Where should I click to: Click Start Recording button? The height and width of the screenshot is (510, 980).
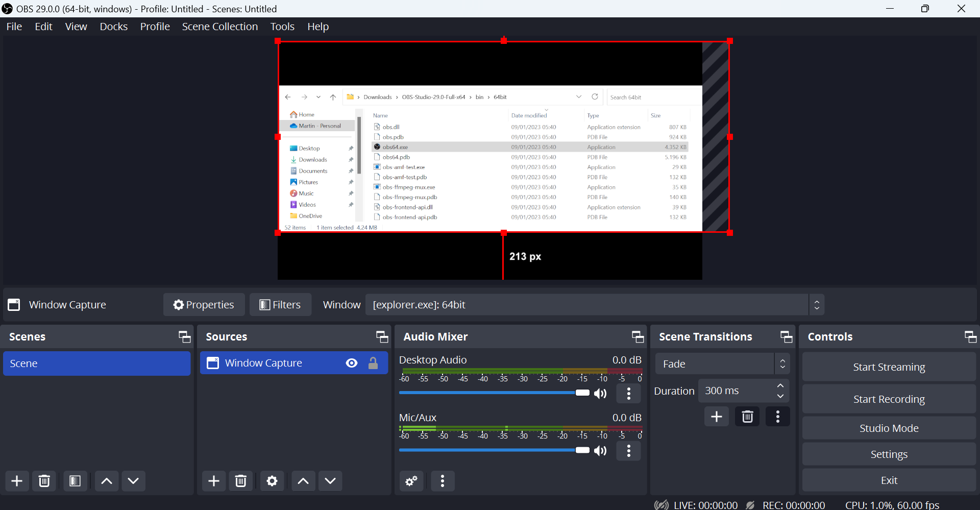tap(889, 399)
